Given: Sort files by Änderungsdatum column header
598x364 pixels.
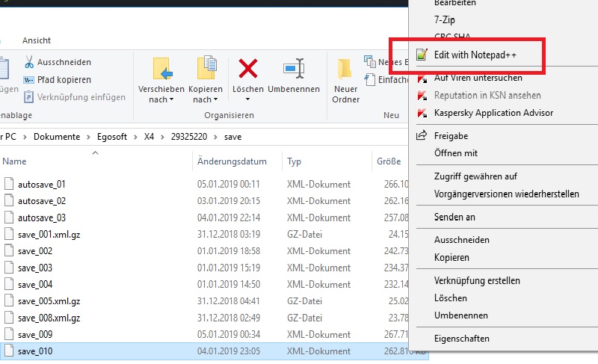Looking at the screenshot, I should click(x=232, y=161).
